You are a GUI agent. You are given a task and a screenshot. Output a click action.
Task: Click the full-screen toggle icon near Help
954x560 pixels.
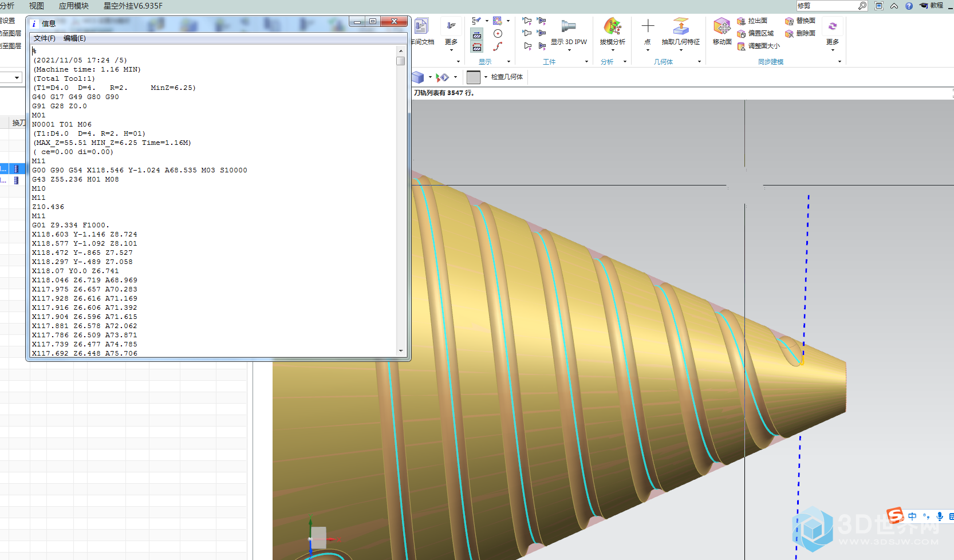879,6
